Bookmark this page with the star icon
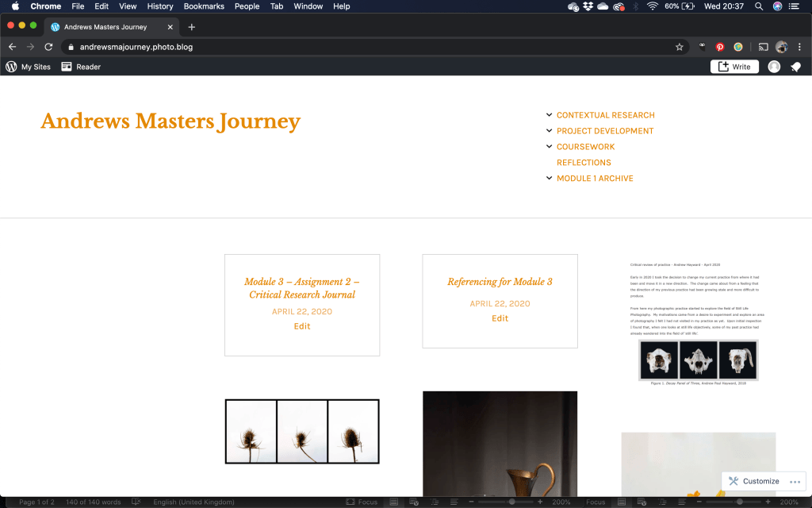 pyautogui.click(x=680, y=47)
